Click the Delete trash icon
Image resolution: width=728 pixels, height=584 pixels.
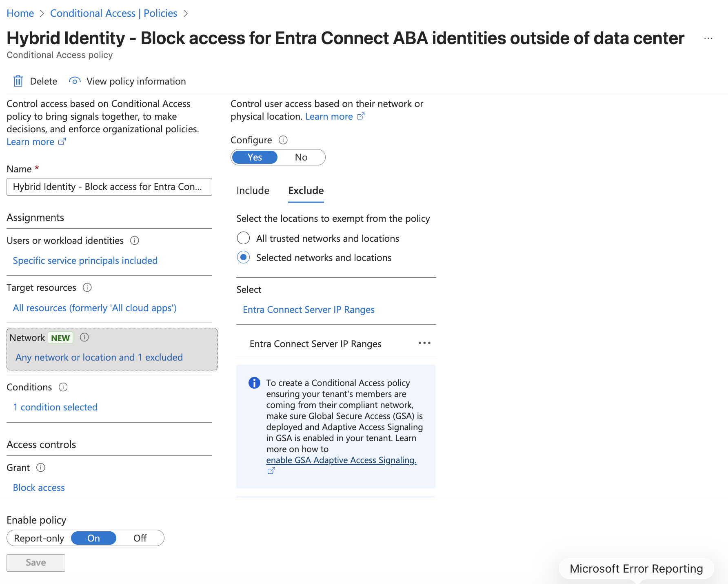[18, 81]
